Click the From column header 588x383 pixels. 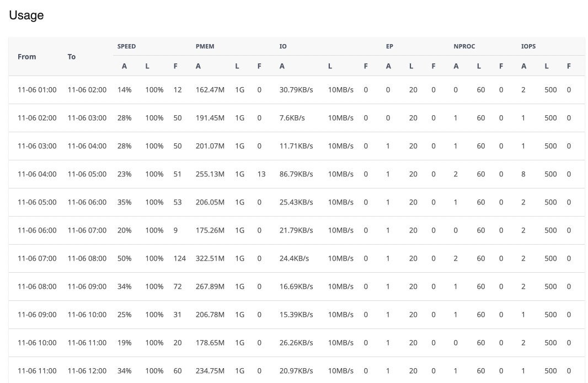26,57
